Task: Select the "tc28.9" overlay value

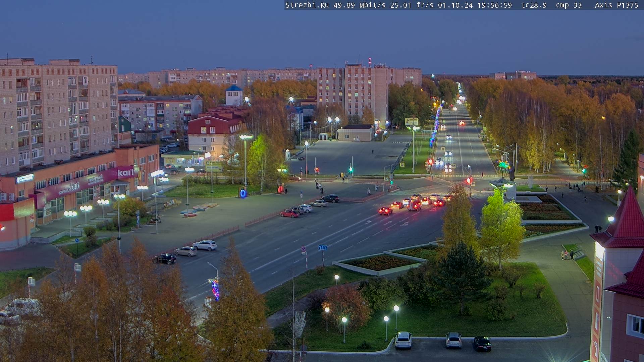Action: tap(534, 5)
